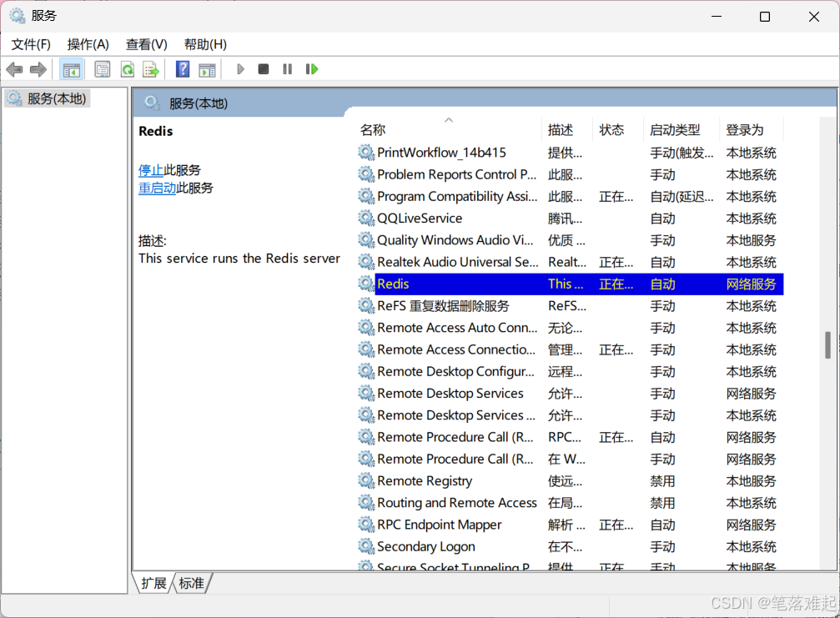Open the 操作(A) menu
This screenshot has width=840, height=618.
(88, 44)
